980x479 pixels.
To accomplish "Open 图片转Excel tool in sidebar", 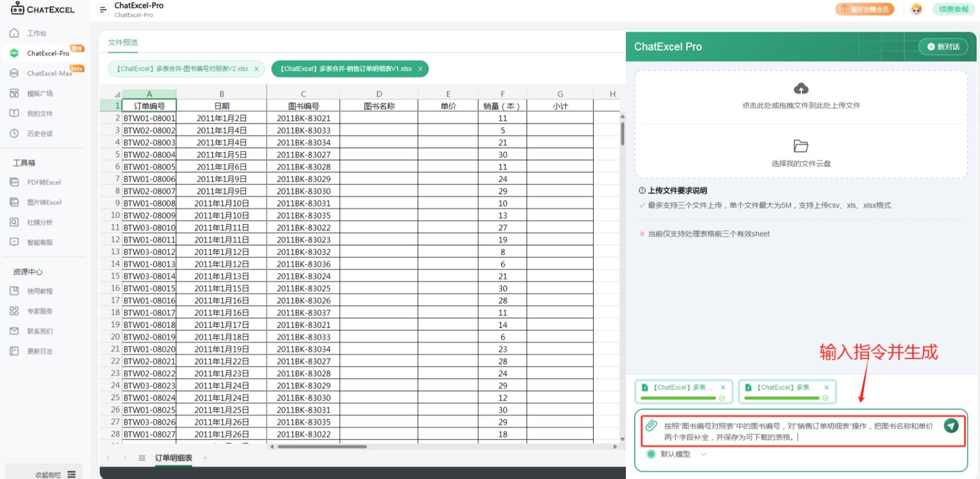I will coord(43,202).
